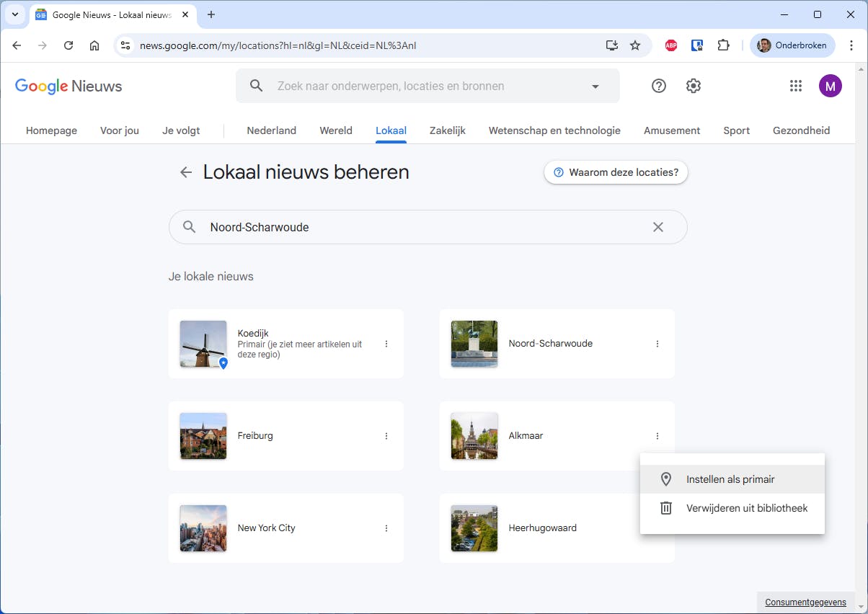Open the Consumentgegevens link
The width and height of the screenshot is (868, 614).
(805, 602)
